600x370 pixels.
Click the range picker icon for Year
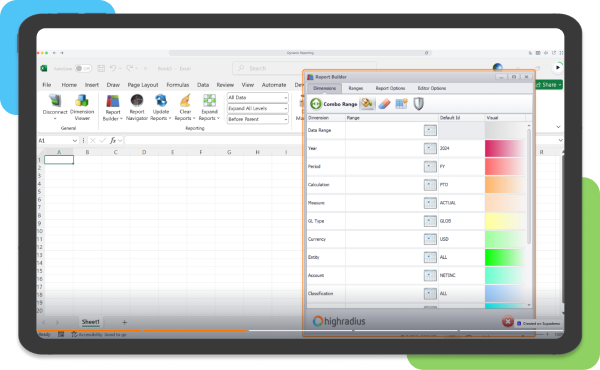[430, 148]
